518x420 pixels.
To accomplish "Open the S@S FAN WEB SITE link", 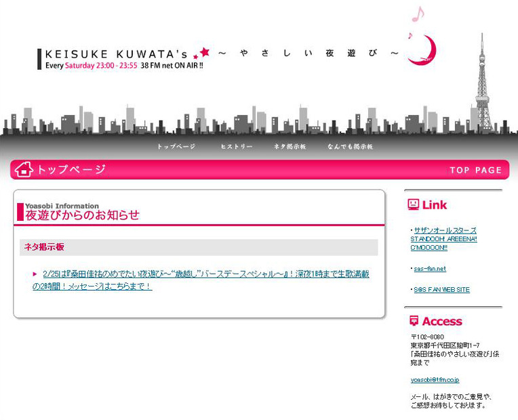I will pos(441,289).
